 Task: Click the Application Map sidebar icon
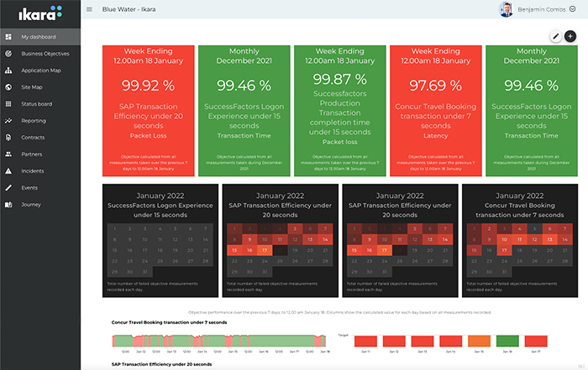[8, 70]
